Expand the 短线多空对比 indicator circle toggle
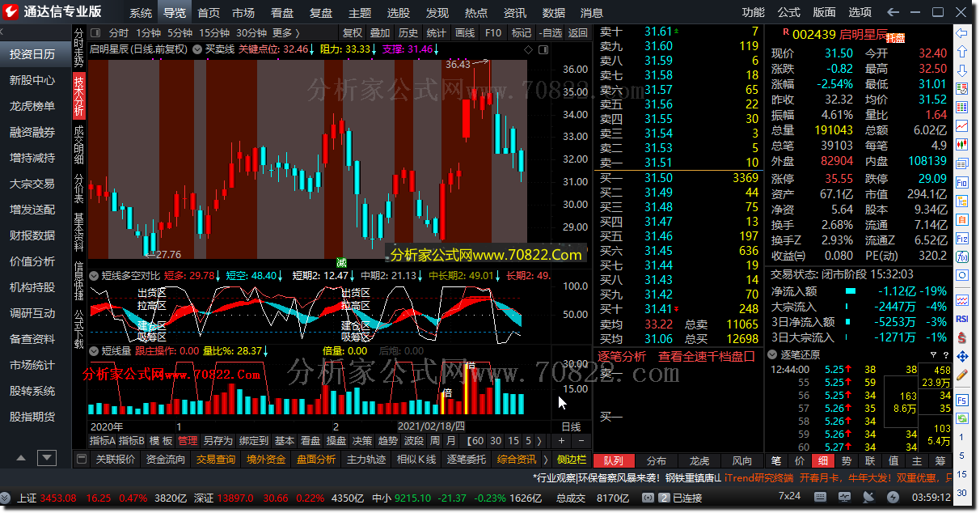Image resolution: width=980 pixels, height=513 pixels. pyautogui.click(x=94, y=276)
